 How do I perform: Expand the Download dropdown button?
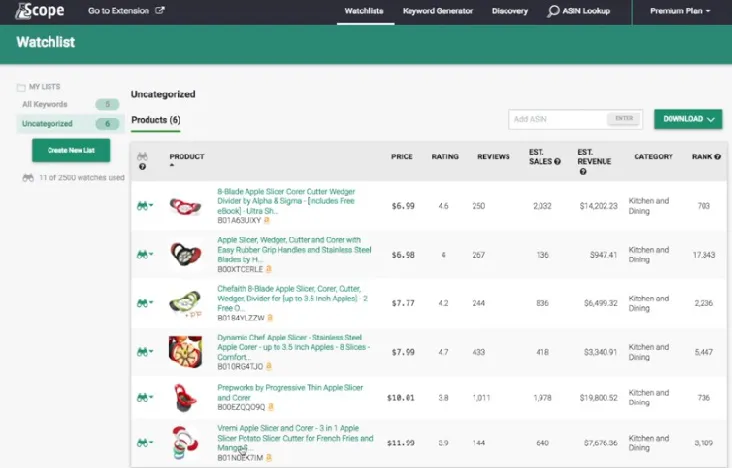(688, 119)
